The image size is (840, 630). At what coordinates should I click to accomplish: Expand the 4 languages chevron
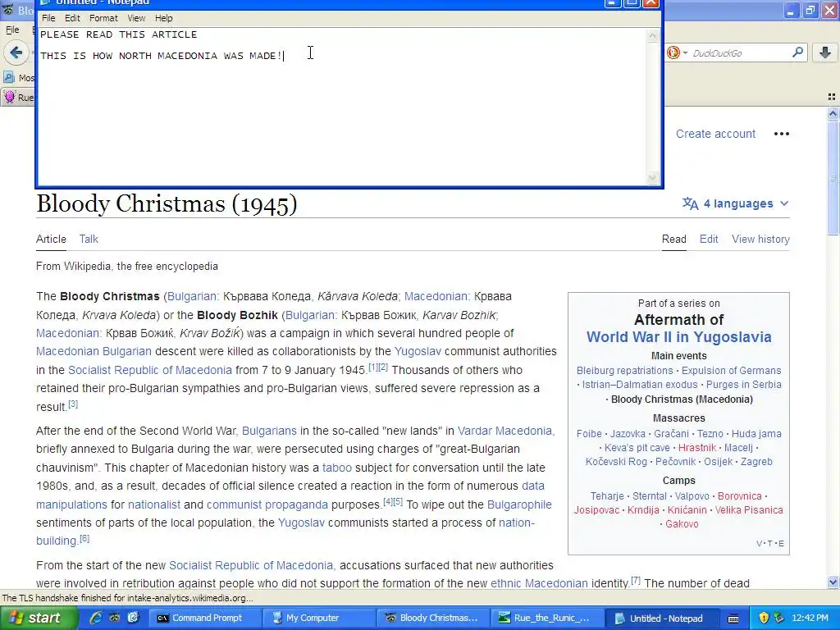[784, 203]
